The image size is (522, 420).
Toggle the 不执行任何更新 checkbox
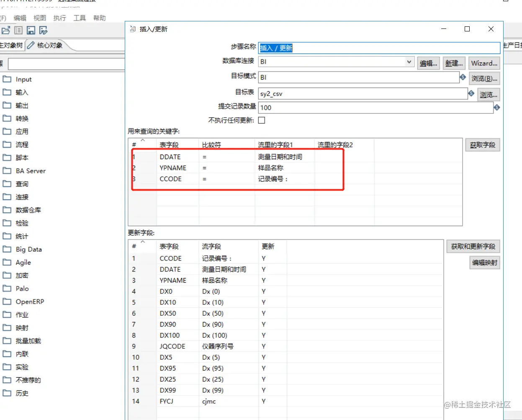point(262,120)
